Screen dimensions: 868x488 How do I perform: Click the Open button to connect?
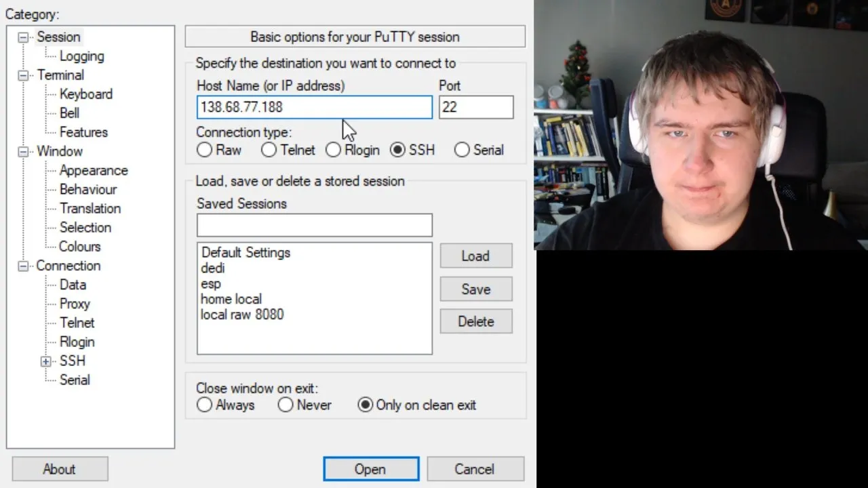click(x=371, y=469)
